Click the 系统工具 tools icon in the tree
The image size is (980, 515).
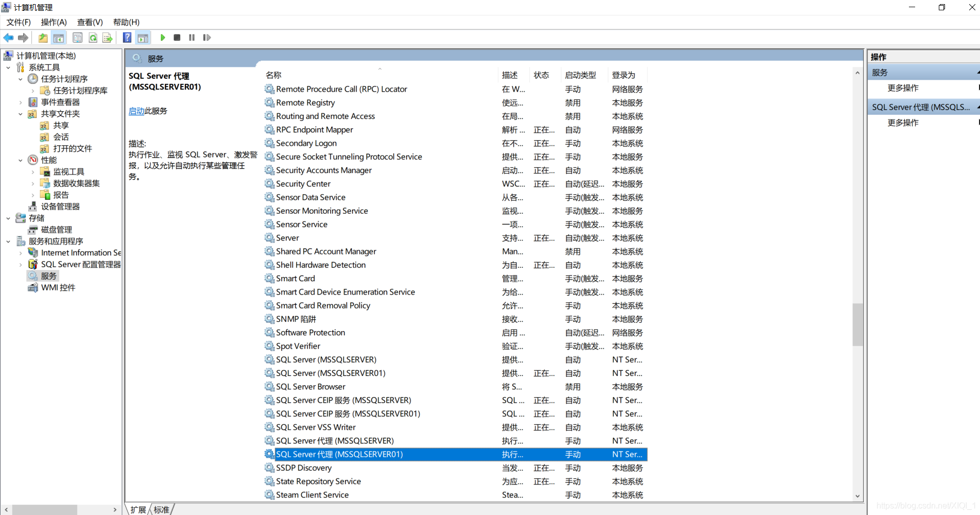click(x=21, y=67)
